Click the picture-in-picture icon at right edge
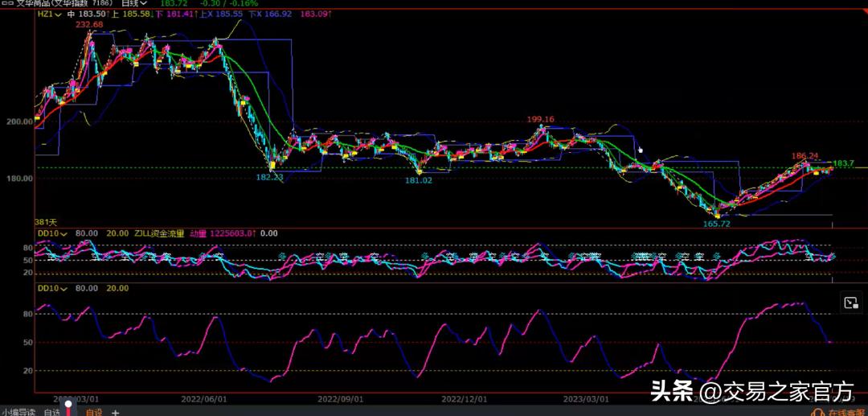 tap(850, 303)
